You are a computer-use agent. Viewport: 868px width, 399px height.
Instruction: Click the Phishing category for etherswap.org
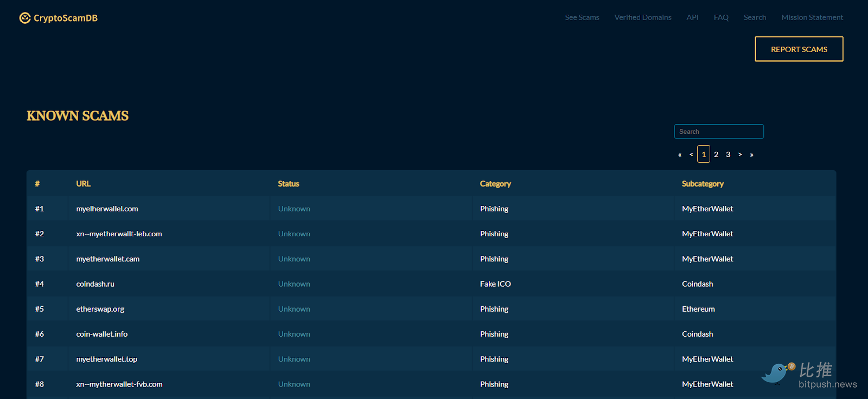pos(494,309)
